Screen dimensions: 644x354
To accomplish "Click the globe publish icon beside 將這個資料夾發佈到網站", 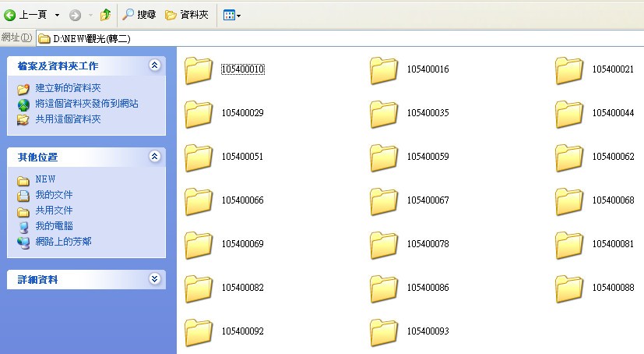I will 23,104.
